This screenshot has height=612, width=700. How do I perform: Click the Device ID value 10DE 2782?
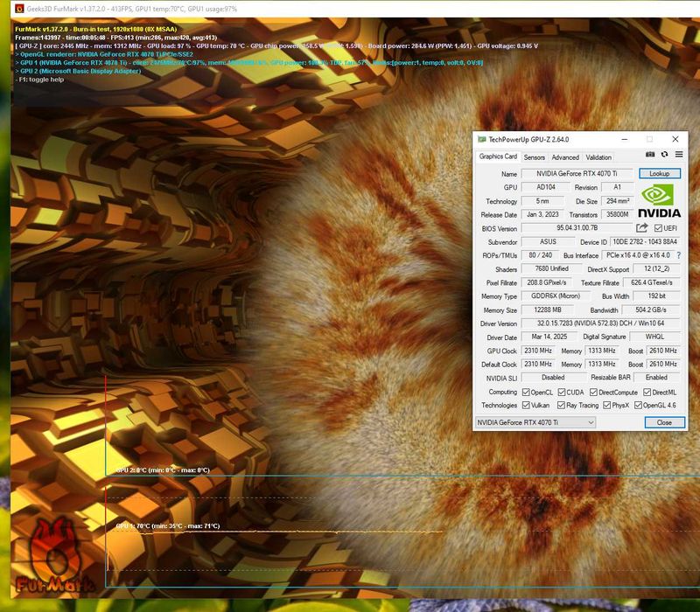(x=645, y=242)
